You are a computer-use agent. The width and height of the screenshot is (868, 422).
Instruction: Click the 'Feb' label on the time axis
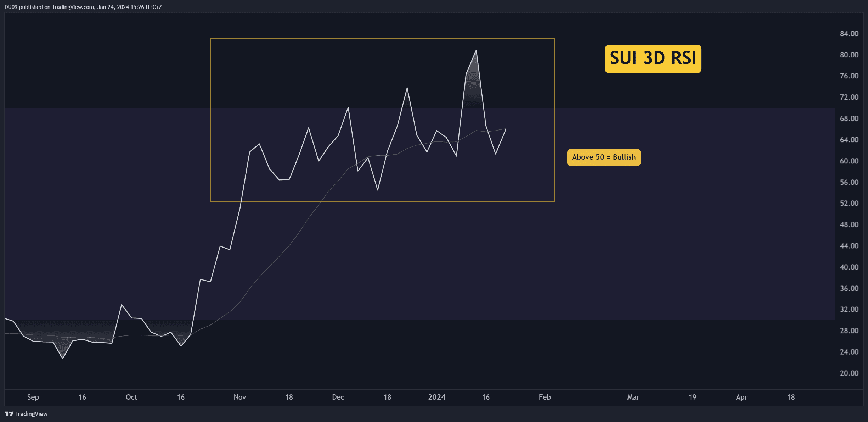click(545, 397)
